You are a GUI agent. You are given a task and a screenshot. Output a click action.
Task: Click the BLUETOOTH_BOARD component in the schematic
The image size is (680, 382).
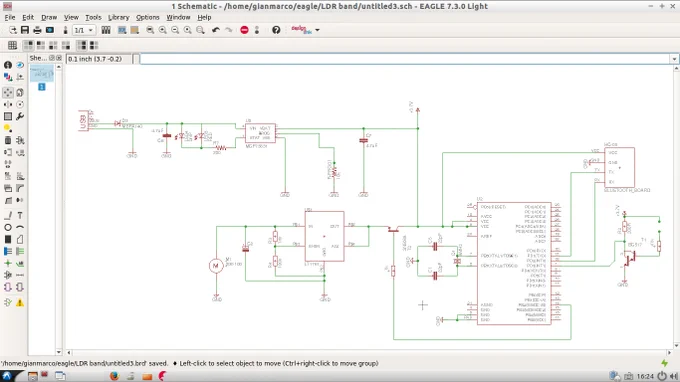pyautogui.click(x=619, y=167)
